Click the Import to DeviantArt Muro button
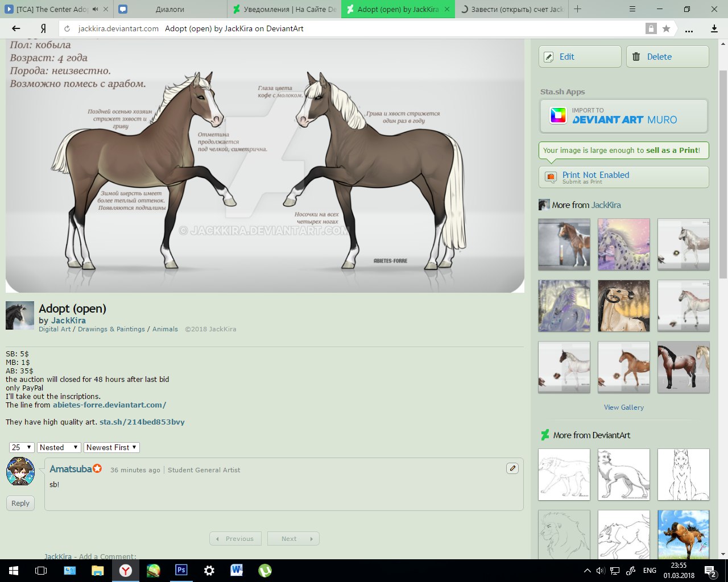728x582 pixels. [x=623, y=116]
